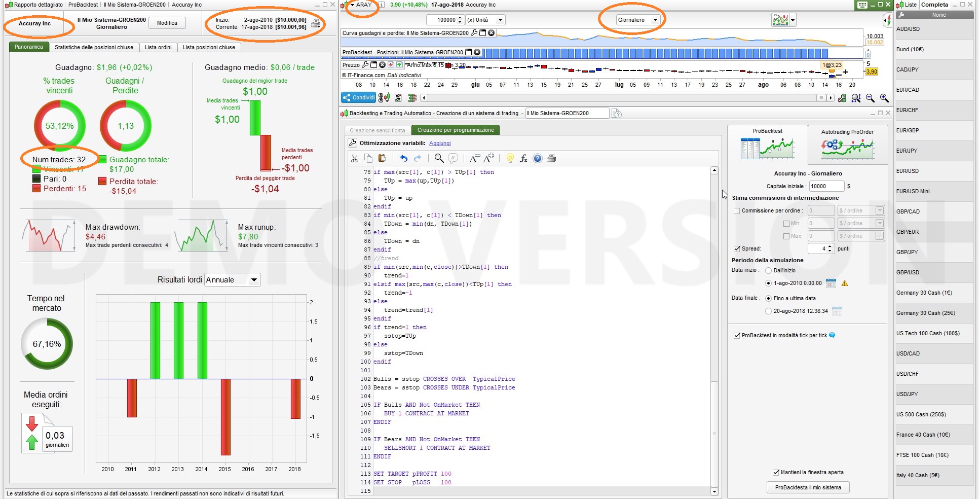Viewport: 980px width, 499px height.
Task: Open the (x) Unità dropdown
Action: [484, 20]
